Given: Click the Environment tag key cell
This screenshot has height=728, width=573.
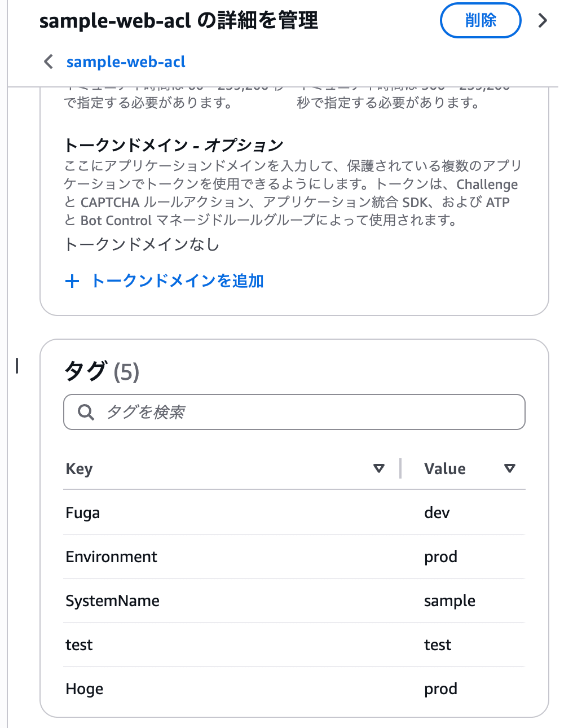Looking at the screenshot, I should [111, 556].
